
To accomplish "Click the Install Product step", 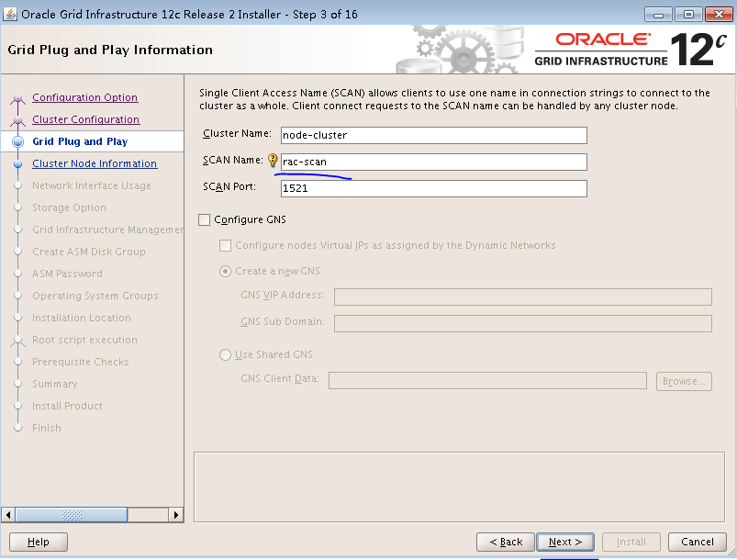I will click(x=67, y=407).
